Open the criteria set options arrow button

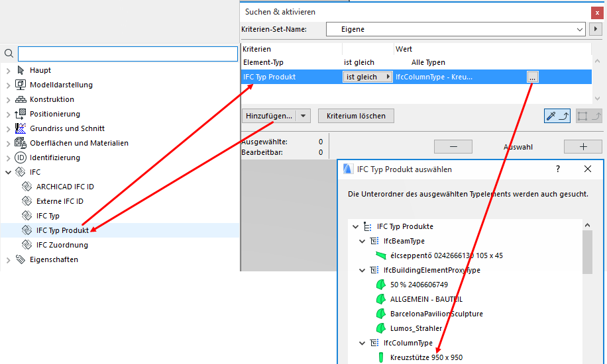[x=595, y=29]
